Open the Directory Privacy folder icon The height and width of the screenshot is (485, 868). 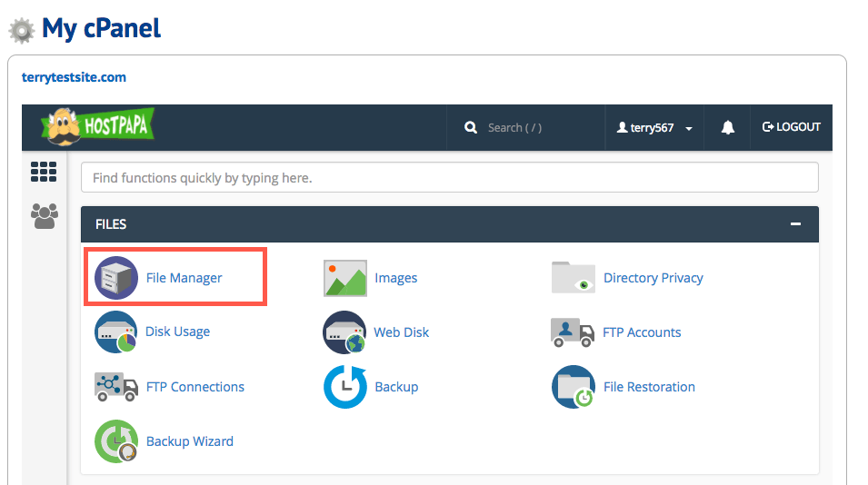574,278
